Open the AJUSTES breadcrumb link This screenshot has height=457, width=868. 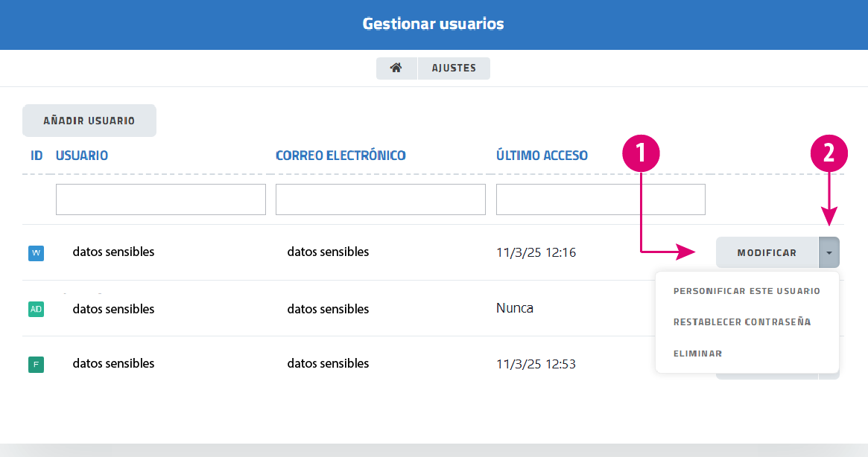coord(454,68)
